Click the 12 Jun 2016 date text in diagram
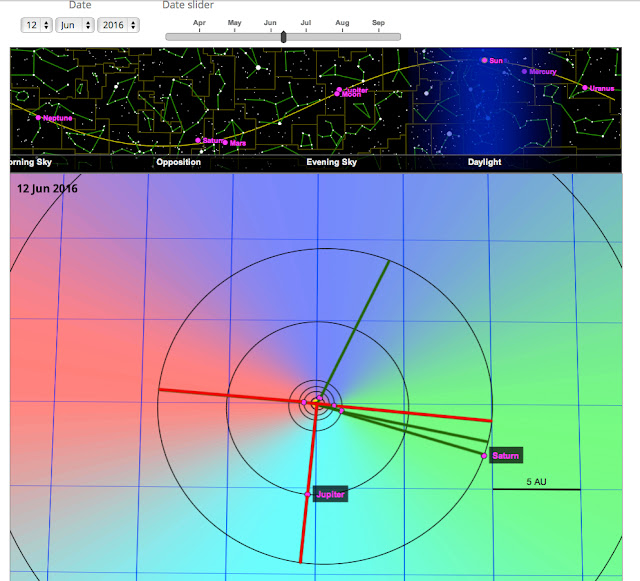Image resolution: width=640 pixels, height=581 pixels. [47, 189]
